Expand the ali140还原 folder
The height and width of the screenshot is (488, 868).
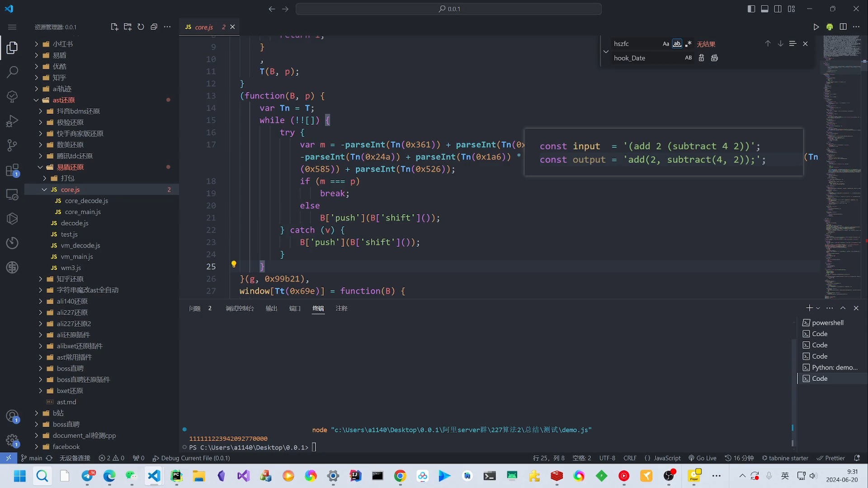point(41,301)
